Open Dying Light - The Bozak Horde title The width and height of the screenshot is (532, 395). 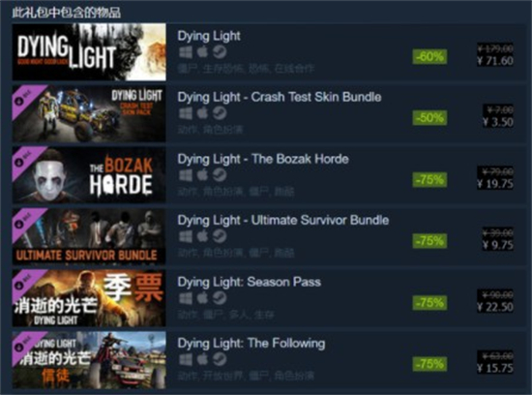[x=263, y=159]
